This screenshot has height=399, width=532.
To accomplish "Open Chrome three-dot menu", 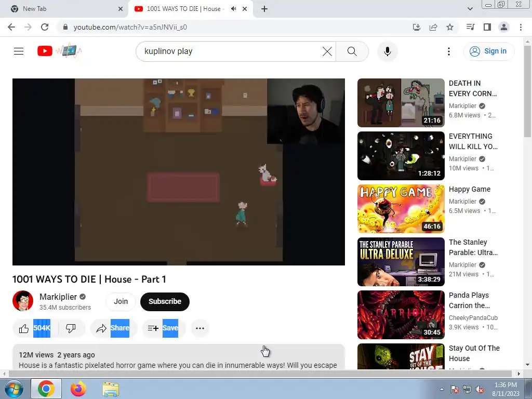I will [x=521, y=27].
